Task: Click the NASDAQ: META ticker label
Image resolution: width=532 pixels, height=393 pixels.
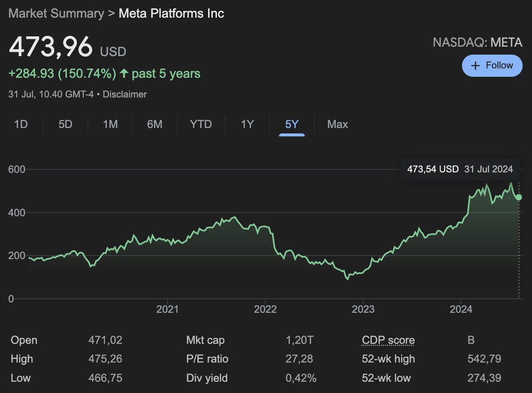Action: point(477,43)
